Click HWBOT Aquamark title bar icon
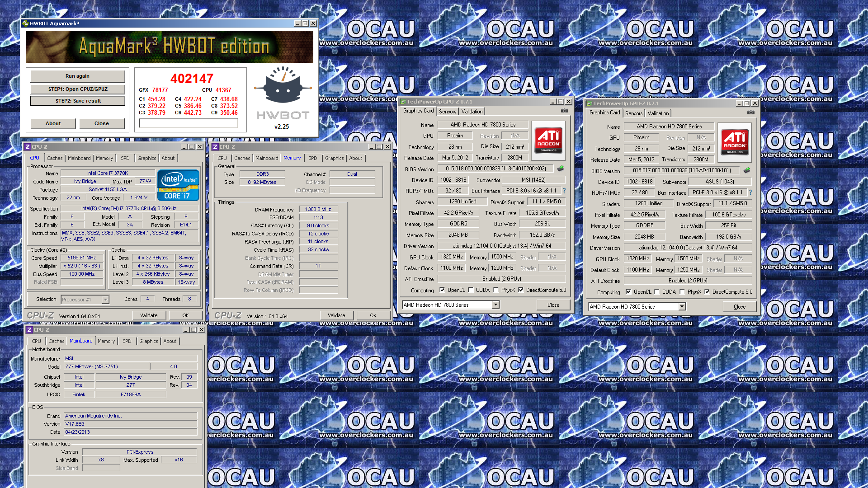 25,23
